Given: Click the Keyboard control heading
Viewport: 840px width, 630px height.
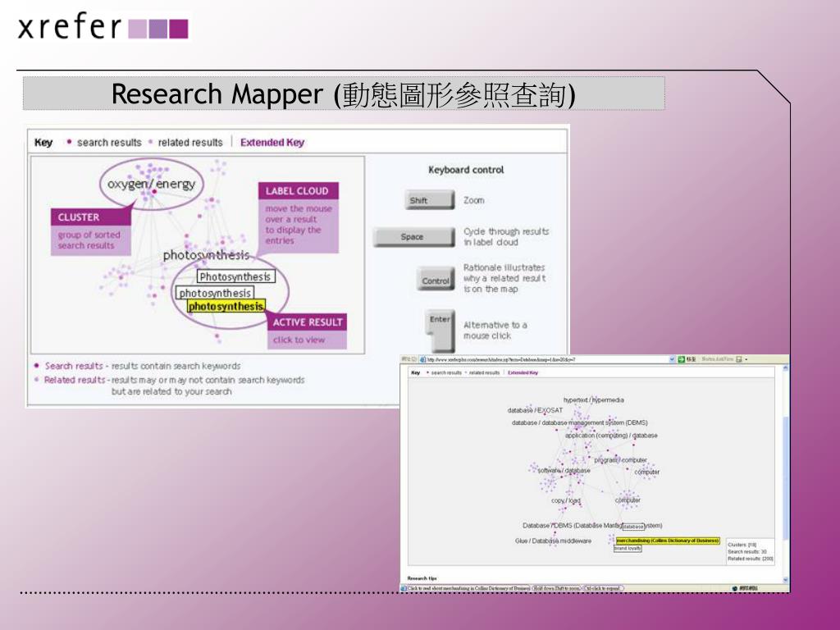Looking at the screenshot, I should (466, 170).
